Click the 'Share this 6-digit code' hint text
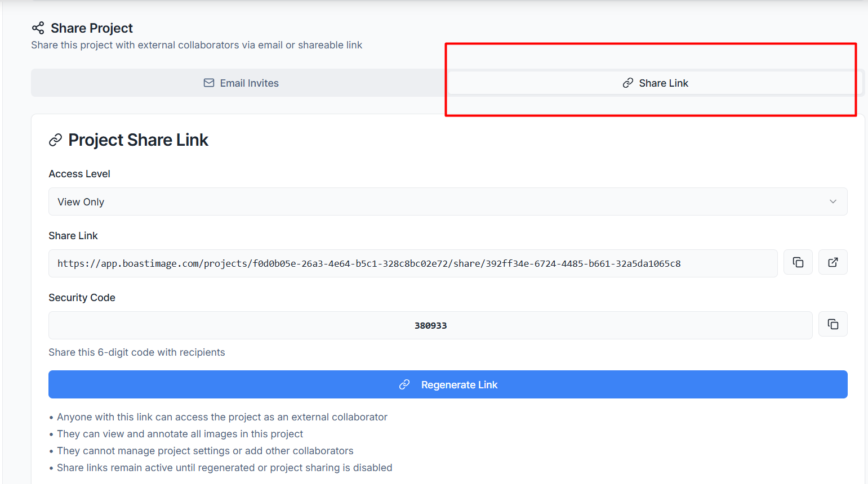Viewport: 868px width, 484px height. [x=137, y=352]
